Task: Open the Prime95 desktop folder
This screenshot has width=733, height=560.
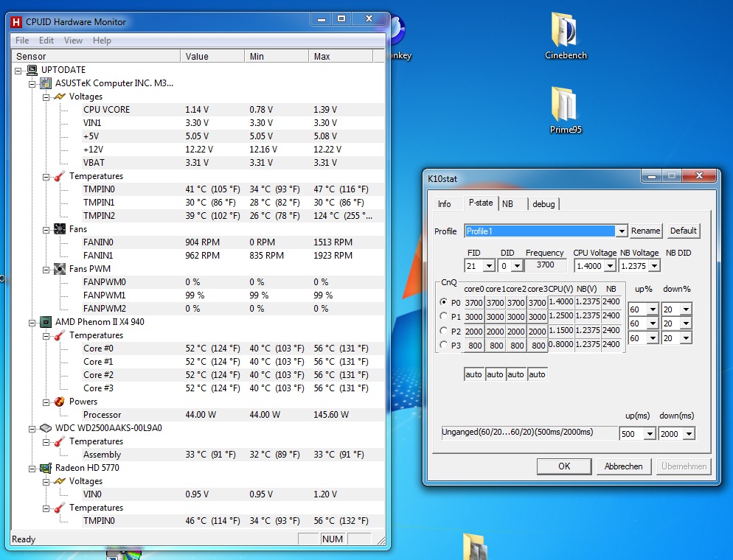Action: (565, 111)
